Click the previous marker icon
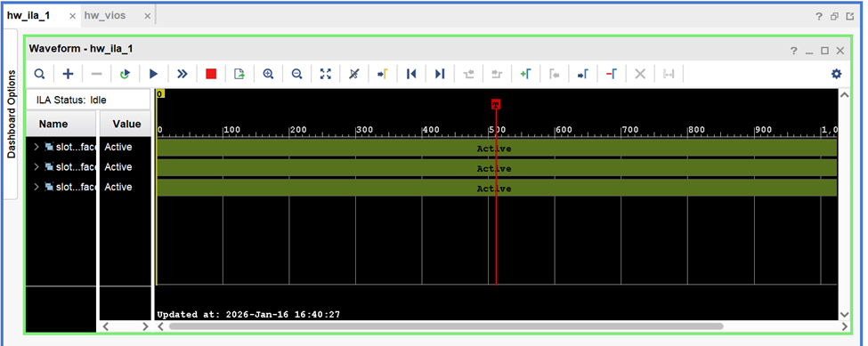Image resolution: width=868 pixels, height=346 pixels. [x=554, y=74]
